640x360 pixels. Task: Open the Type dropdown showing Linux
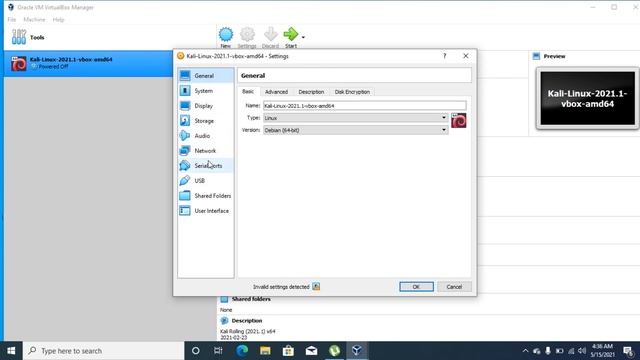tap(356, 118)
